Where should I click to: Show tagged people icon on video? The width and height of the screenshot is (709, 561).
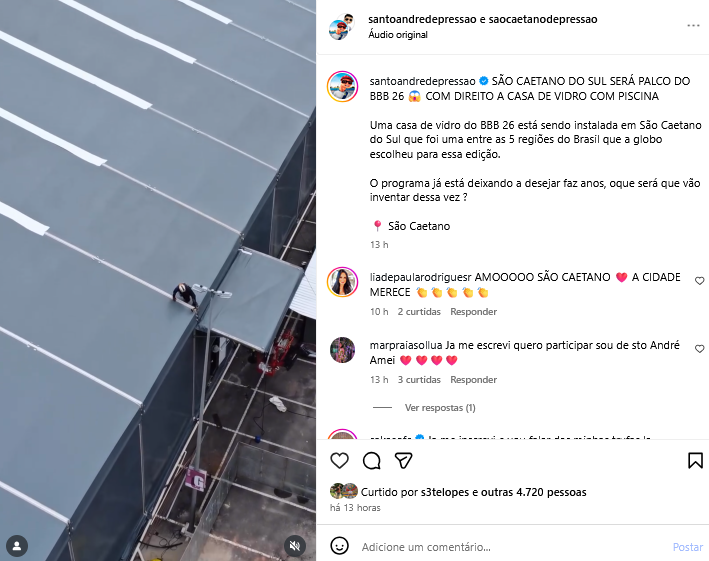(17, 546)
